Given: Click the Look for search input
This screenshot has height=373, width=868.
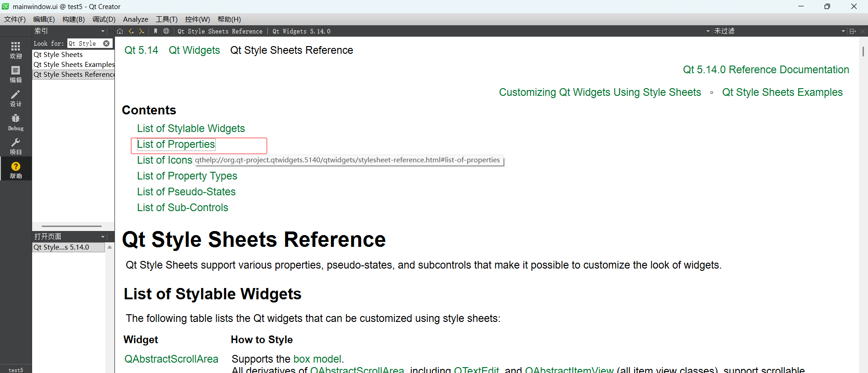Looking at the screenshot, I should [x=85, y=43].
